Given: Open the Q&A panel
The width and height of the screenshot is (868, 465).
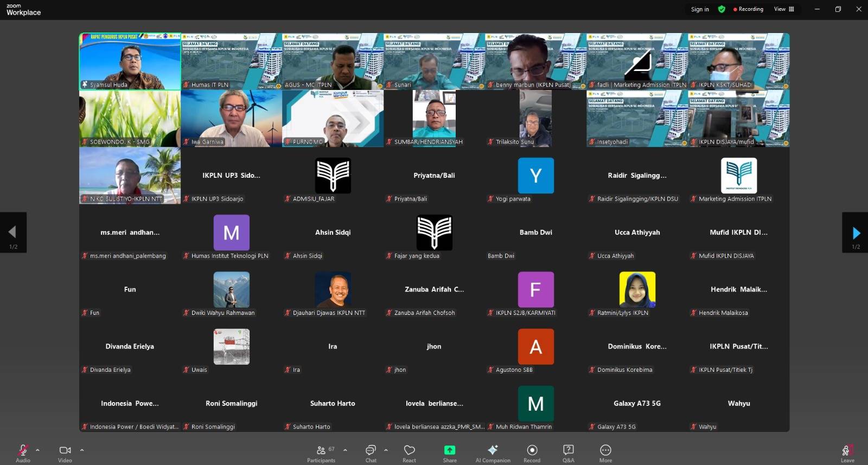Looking at the screenshot, I should click(x=568, y=453).
